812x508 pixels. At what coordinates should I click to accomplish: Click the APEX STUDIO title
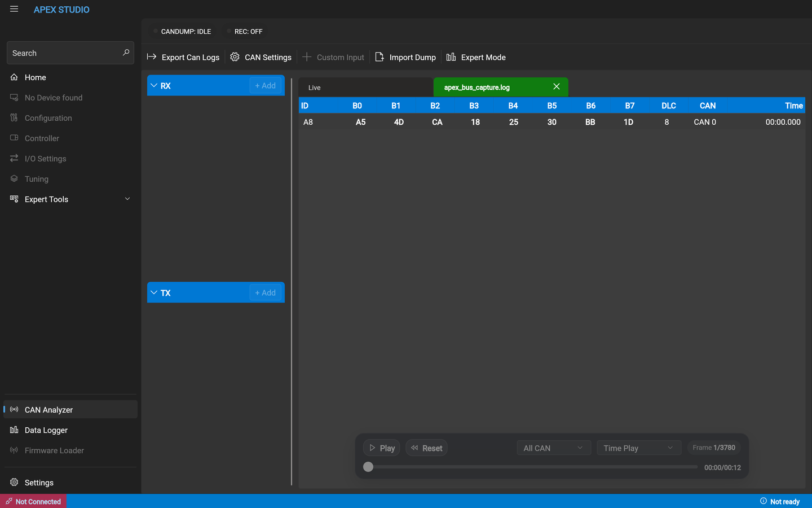click(x=61, y=10)
